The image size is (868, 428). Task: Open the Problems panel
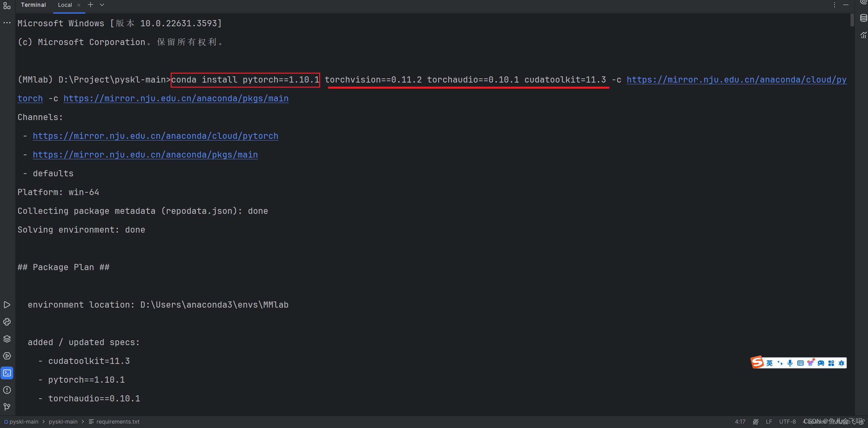(7, 390)
